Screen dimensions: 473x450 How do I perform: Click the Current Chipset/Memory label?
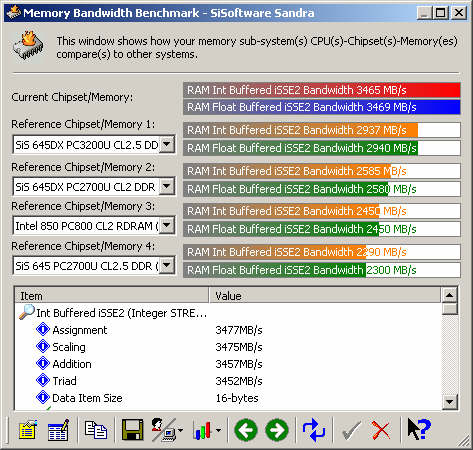(x=72, y=97)
